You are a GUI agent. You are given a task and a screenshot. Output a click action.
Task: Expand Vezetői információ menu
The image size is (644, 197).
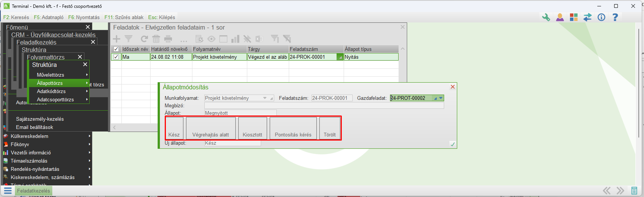[x=90, y=153]
